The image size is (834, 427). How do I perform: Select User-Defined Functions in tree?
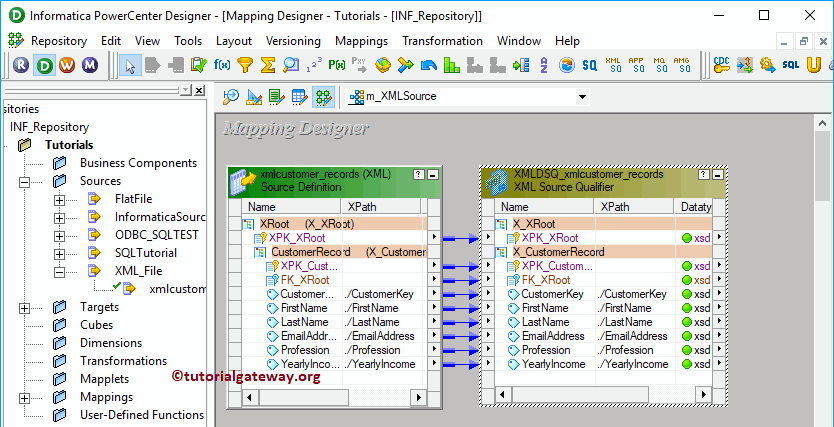point(142,415)
